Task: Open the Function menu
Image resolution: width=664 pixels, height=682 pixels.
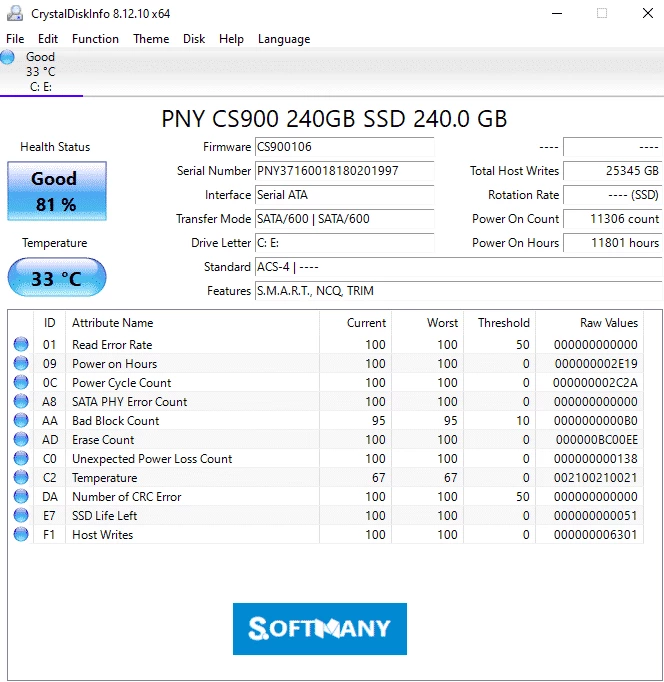Action: [x=95, y=39]
